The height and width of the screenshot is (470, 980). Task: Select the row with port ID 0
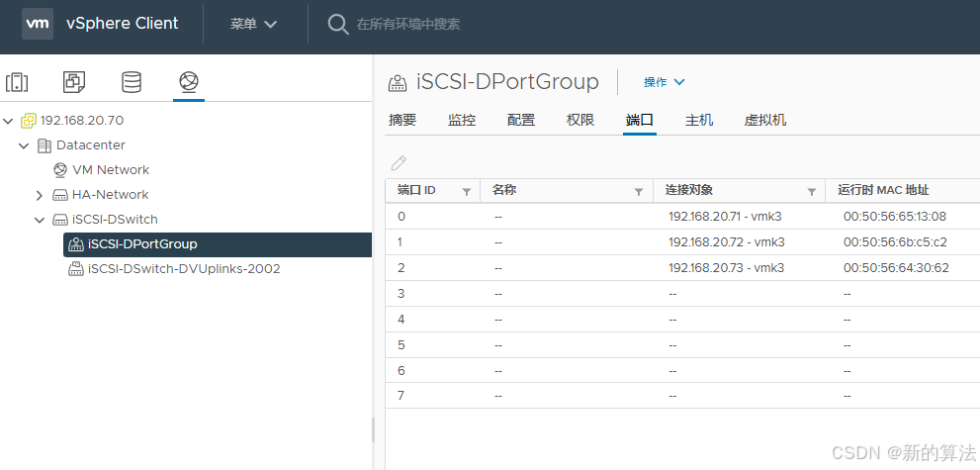(x=682, y=217)
